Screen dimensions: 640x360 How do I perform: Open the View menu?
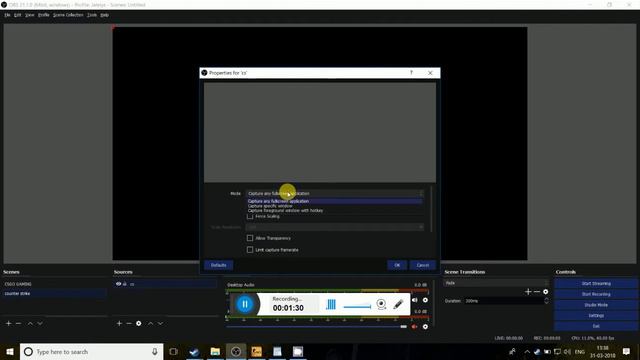tap(29, 15)
